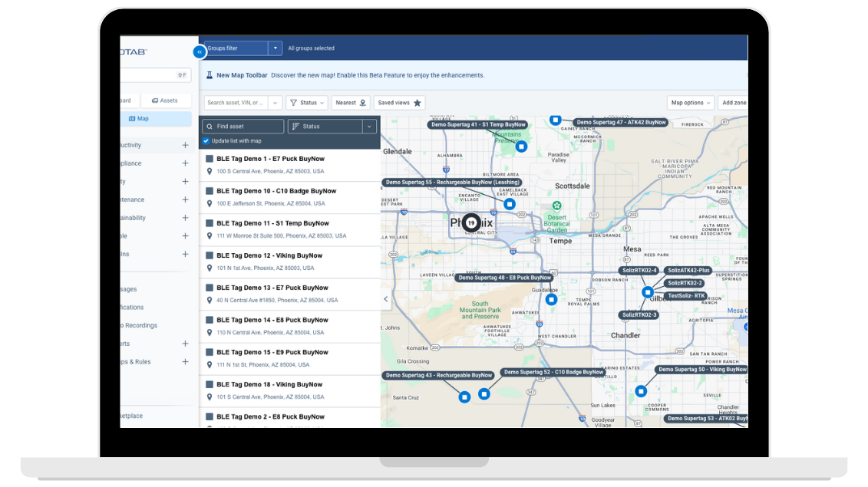Open the Map options dropdown

pos(691,103)
